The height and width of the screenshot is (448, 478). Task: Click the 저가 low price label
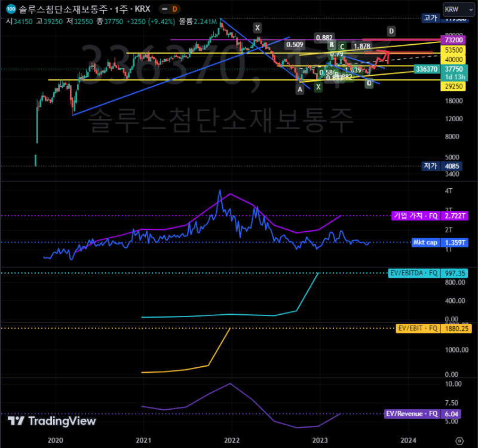(431, 166)
